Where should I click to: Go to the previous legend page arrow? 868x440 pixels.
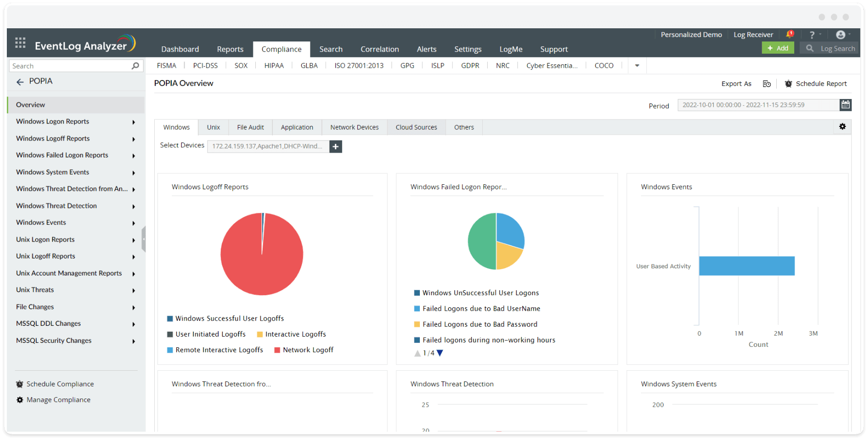tap(417, 353)
